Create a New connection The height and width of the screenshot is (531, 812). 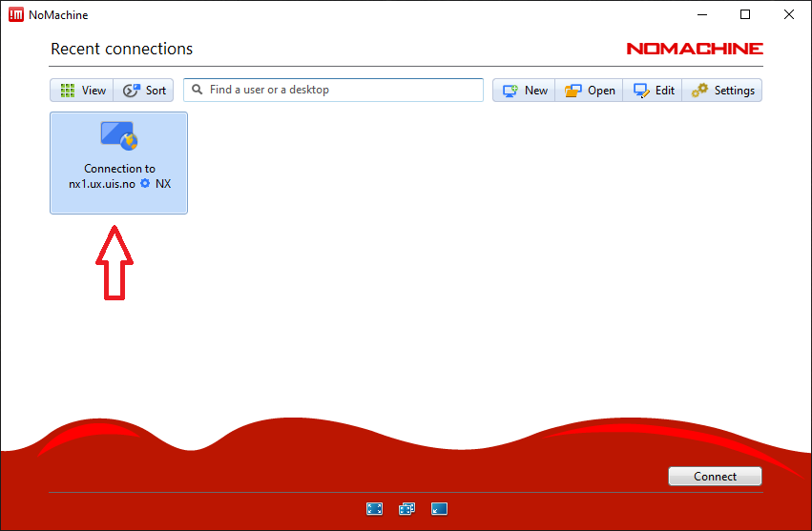[x=524, y=90]
